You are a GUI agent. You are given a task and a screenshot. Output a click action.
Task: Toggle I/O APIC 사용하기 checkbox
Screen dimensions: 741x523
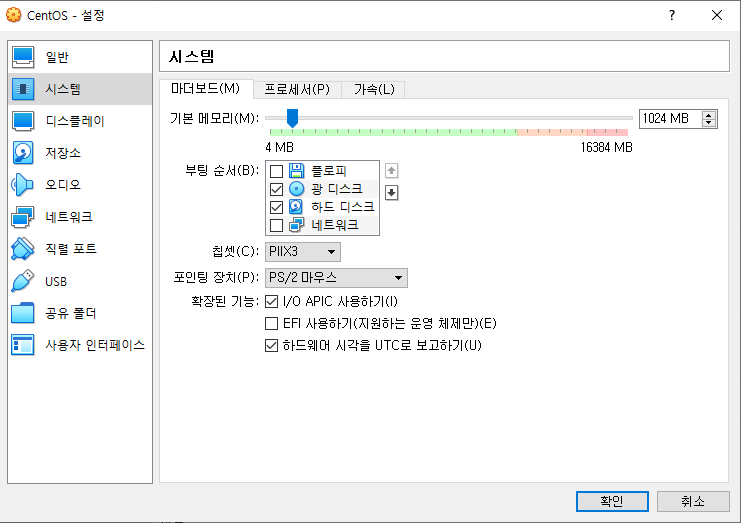[271, 301]
